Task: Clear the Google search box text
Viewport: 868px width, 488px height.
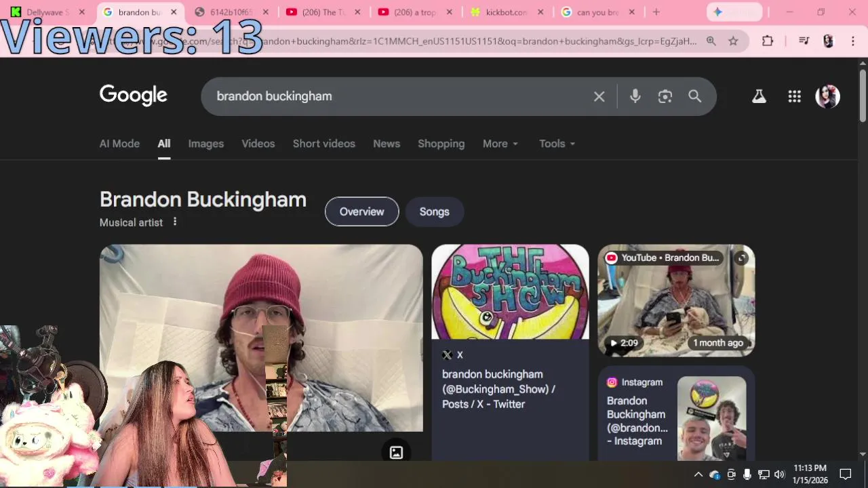Action: pos(599,96)
